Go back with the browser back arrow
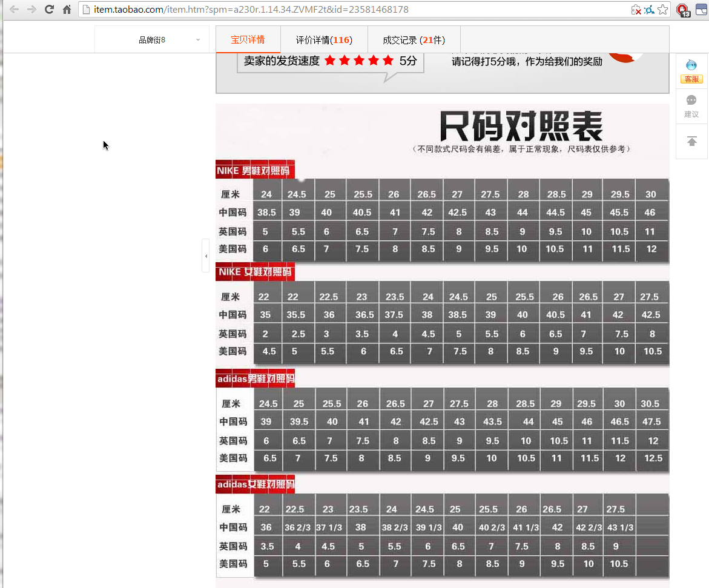This screenshot has height=588, width=709. click(14, 10)
